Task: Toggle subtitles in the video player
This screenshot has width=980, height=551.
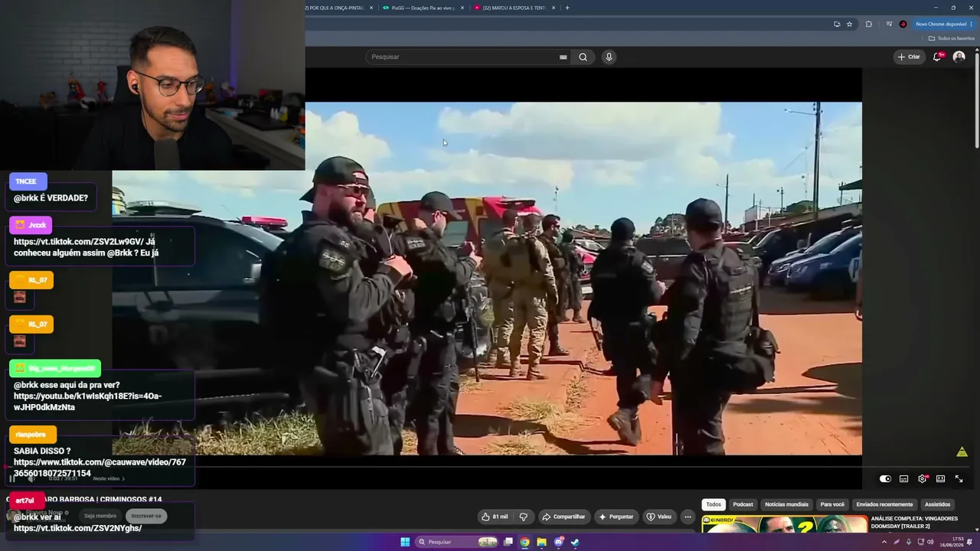Action: click(x=904, y=479)
